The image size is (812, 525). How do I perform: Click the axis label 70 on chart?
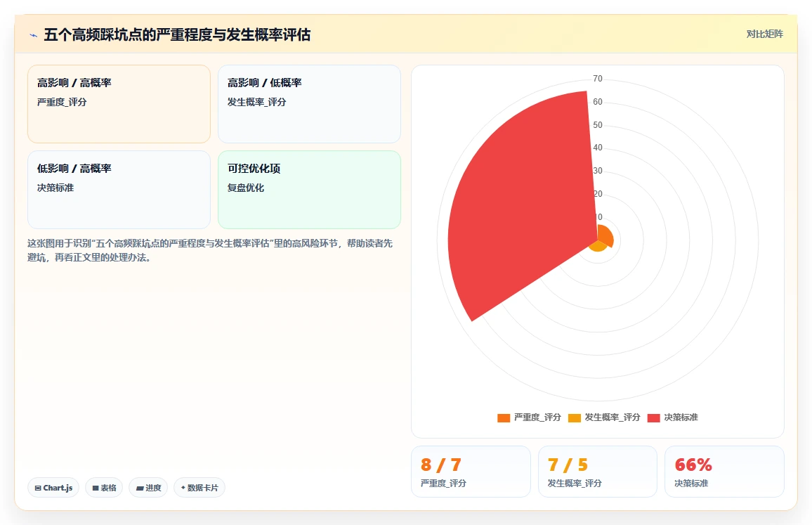pyautogui.click(x=598, y=79)
